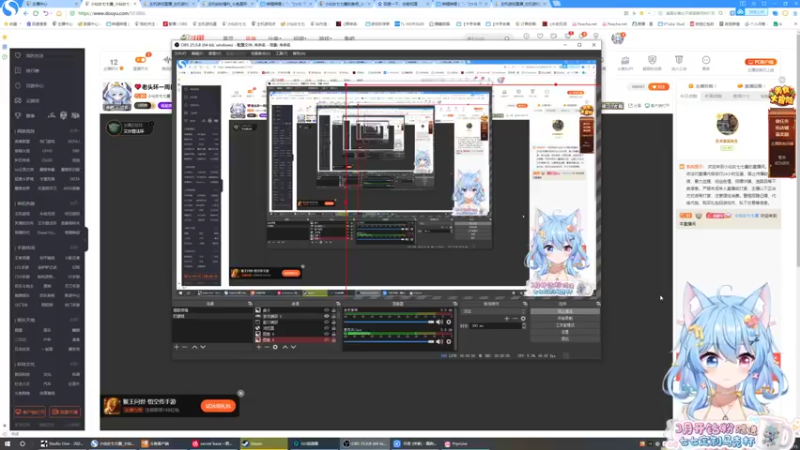The image size is (800, 450).
Task: Toggle visibility of the red highlighted source
Action: coord(327,340)
